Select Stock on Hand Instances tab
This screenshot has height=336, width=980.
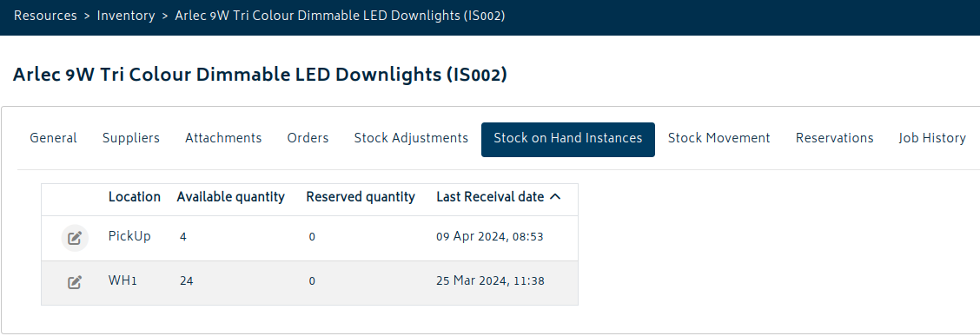(x=568, y=139)
